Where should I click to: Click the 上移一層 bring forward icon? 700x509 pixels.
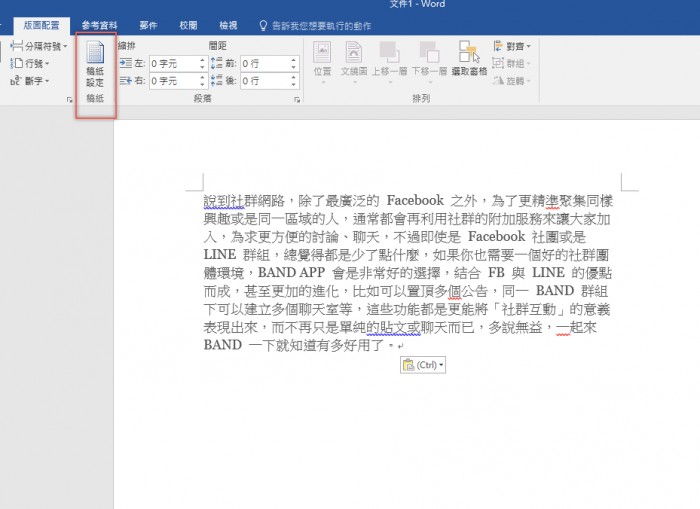pos(389,59)
